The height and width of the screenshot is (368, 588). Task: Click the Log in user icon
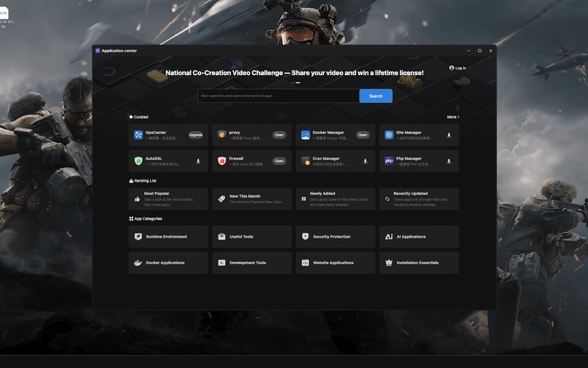tap(451, 68)
